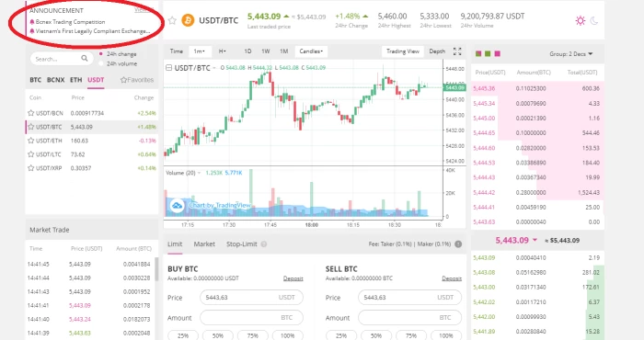This screenshot has width=644, height=340.
Task: Open the Group: 2 Decs dropdown
Action: pos(571,53)
